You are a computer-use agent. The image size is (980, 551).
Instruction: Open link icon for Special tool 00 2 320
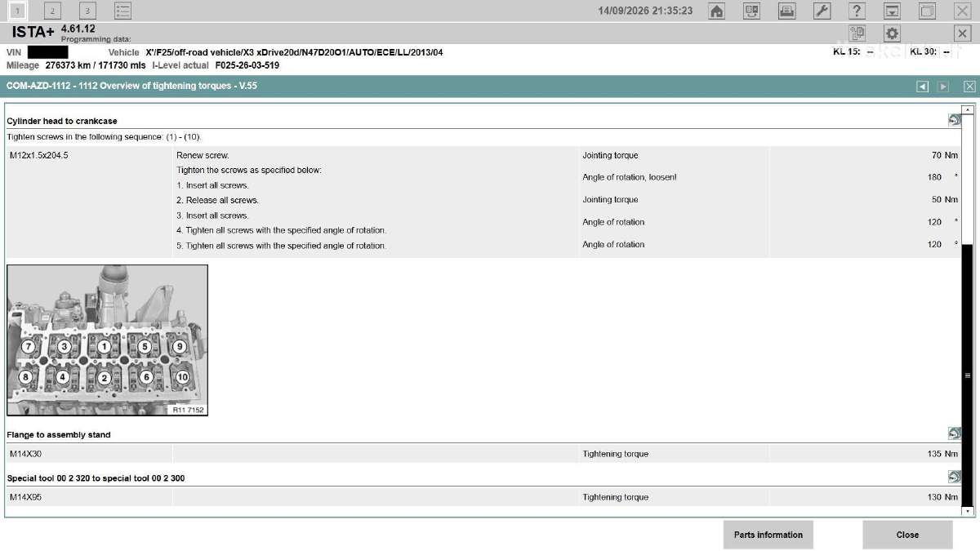pyautogui.click(x=954, y=477)
